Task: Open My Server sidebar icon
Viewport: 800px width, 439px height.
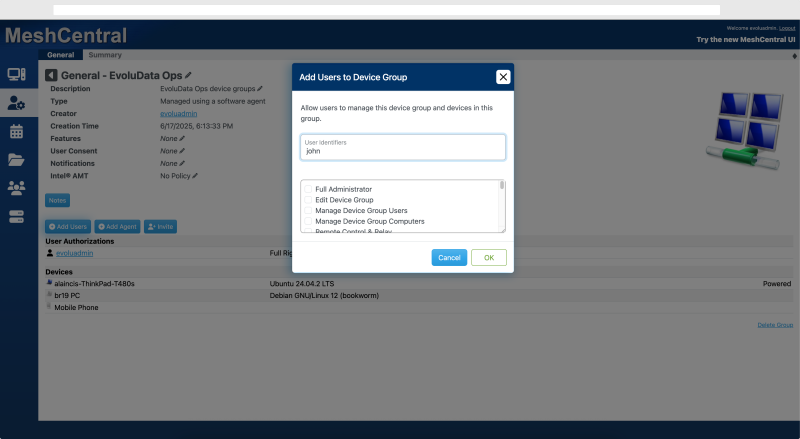Action: point(16,216)
